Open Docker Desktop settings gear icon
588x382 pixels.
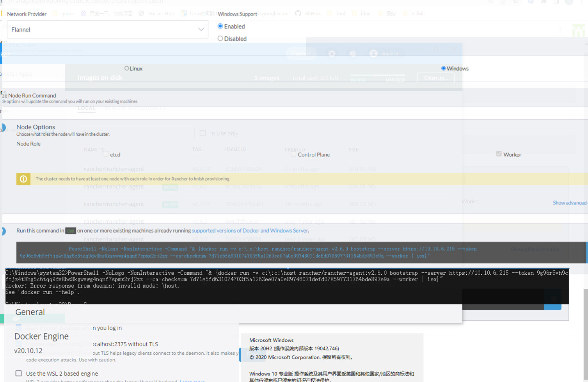(x=332, y=53)
